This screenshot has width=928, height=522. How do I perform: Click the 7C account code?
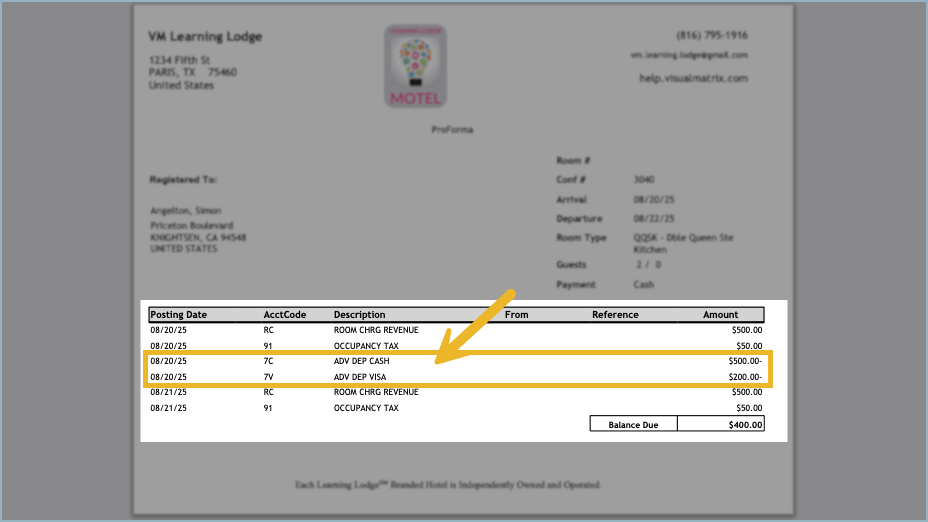click(269, 361)
